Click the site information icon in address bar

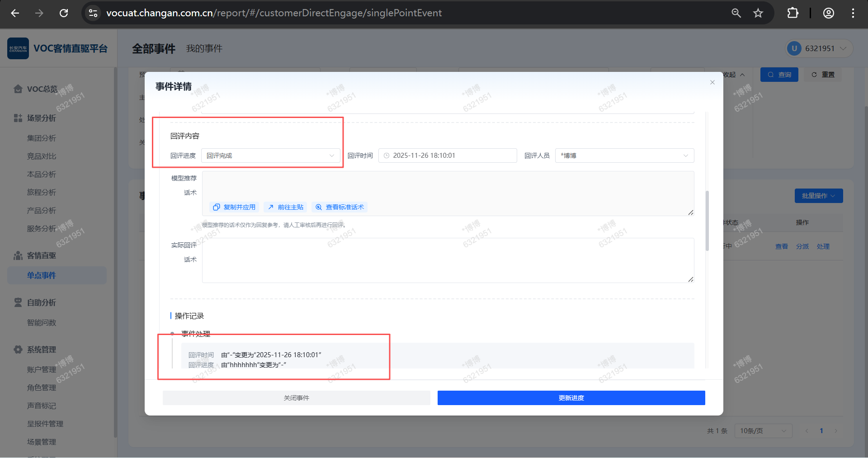pos(93,13)
